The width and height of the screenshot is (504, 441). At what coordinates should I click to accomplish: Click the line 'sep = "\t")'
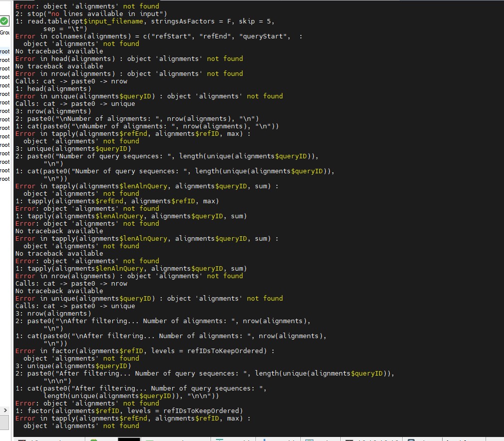tap(65, 28)
